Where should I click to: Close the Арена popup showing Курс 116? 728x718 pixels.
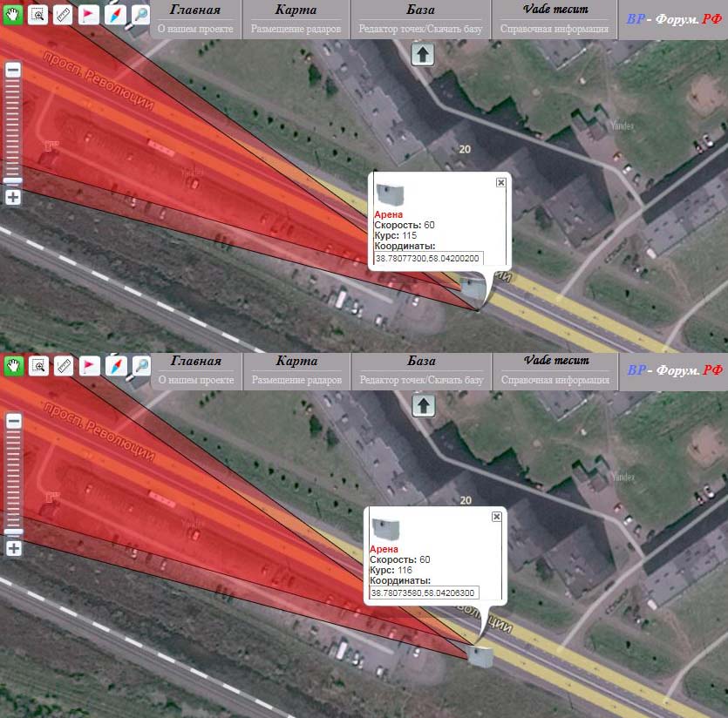pyautogui.click(x=496, y=517)
